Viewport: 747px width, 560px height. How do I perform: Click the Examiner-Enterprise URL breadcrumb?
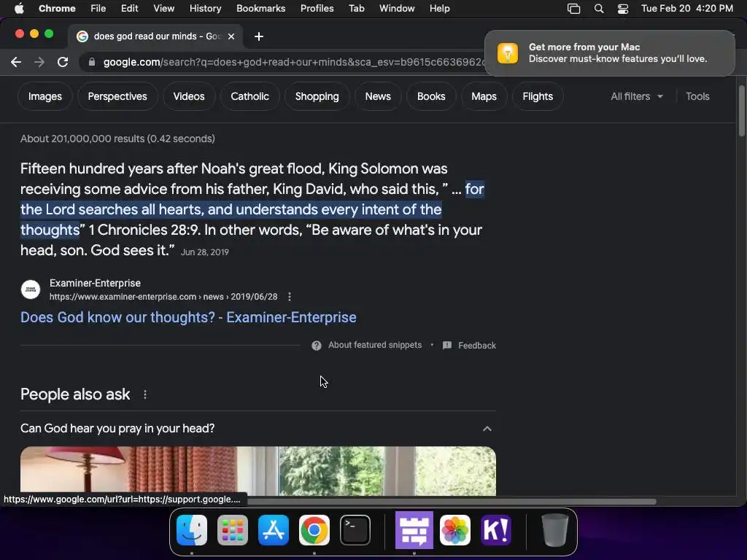pos(163,297)
